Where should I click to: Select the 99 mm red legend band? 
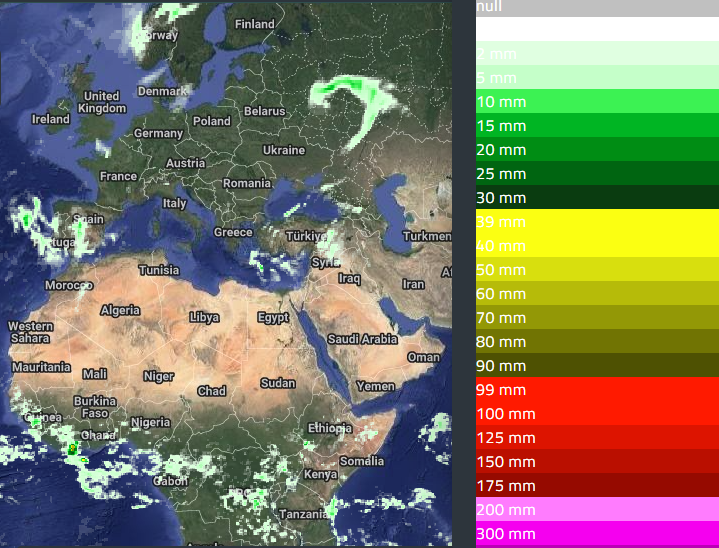597,390
